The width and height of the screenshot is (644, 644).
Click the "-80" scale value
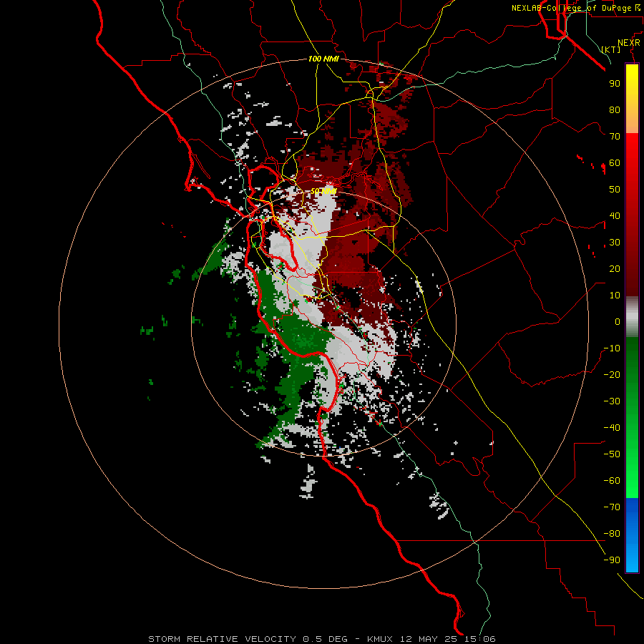612,534
